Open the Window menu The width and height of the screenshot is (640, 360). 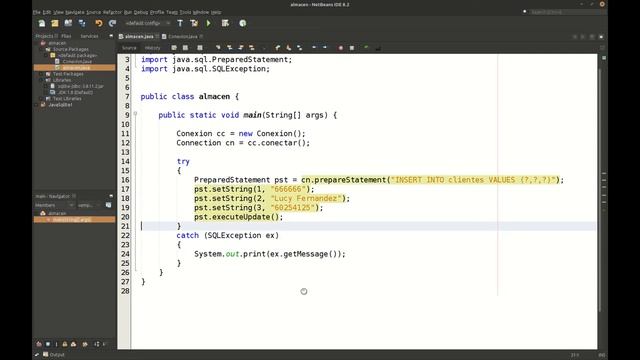point(201,12)
